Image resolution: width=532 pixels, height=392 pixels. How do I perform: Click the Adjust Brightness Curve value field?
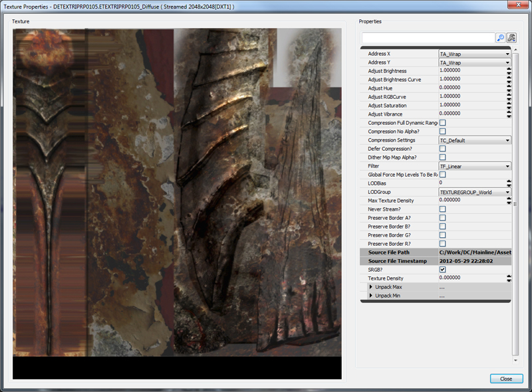tap(472, 79)
